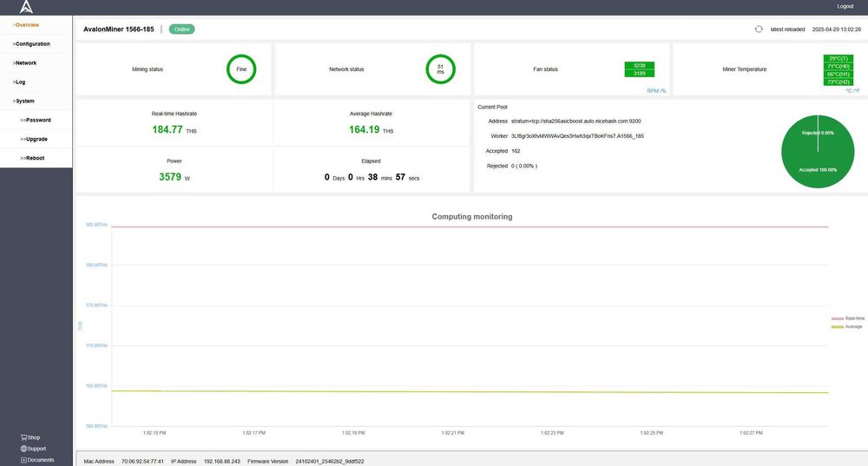Image resolution: width=868 pixels, height=466 pixels.
Task: Click the Avalon logo in the header
Action: tap(26, 7)
